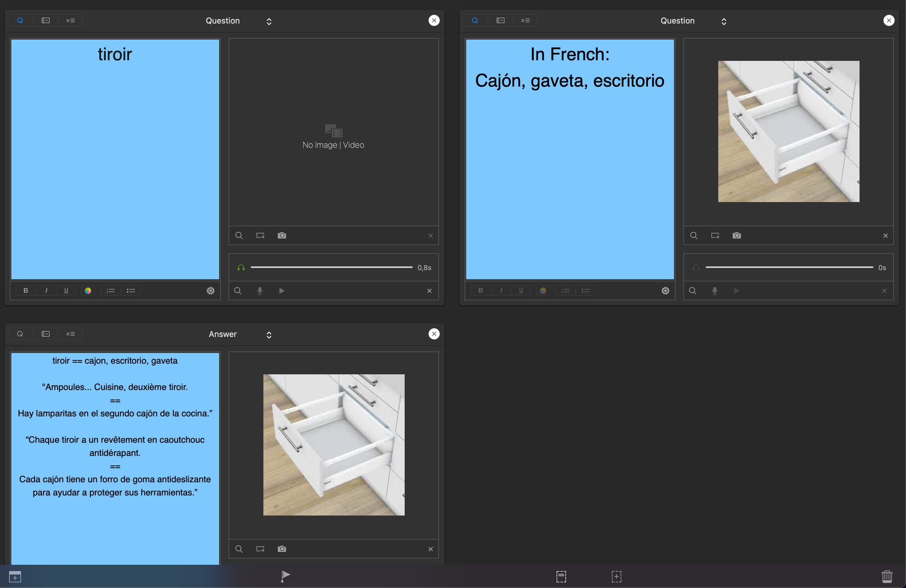Screen dimensions: 906x588
Task: Search for an image for the Answer side
Action: pos(239,548)
